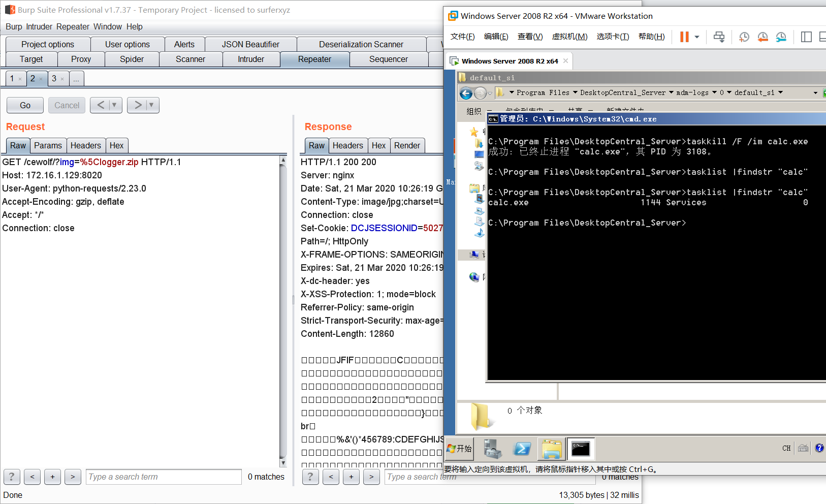Open the 文件(F) menu in VMware
Screen dimensions: 826x504
(x=462, y=37)
